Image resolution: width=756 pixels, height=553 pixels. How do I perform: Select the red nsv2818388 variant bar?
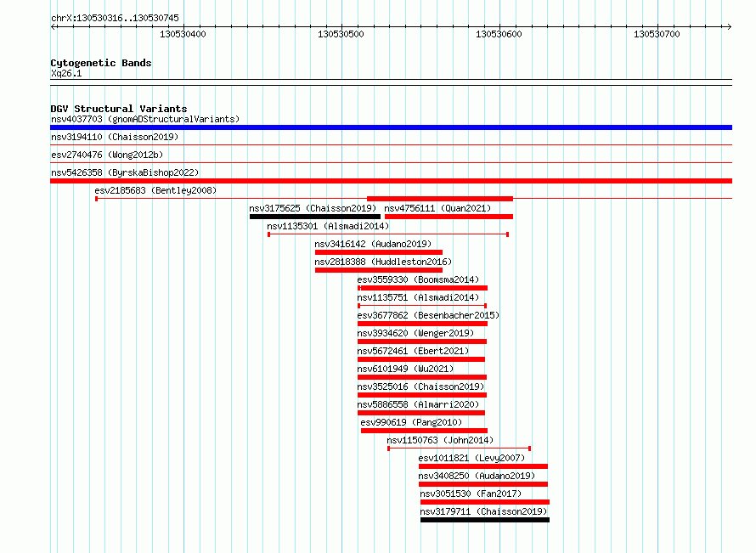click(x=379, y=270)
